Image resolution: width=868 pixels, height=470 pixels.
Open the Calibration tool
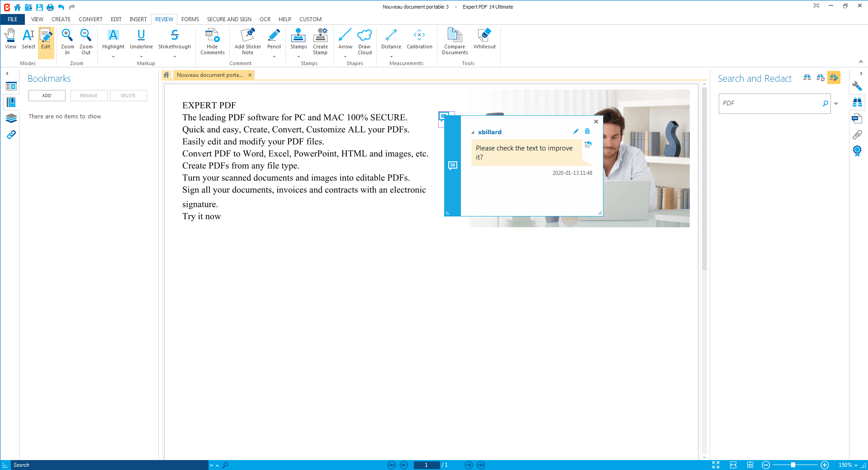click(419, 39)
